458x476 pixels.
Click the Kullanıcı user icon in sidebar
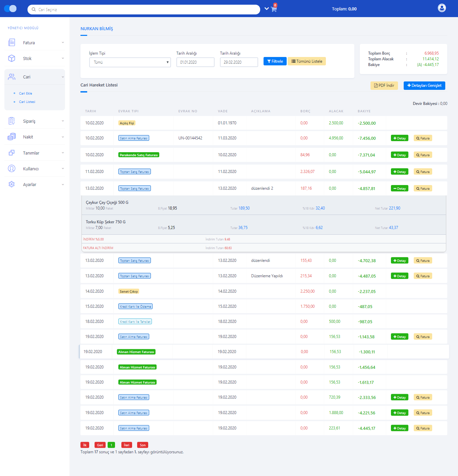click(x=12, y=169)
